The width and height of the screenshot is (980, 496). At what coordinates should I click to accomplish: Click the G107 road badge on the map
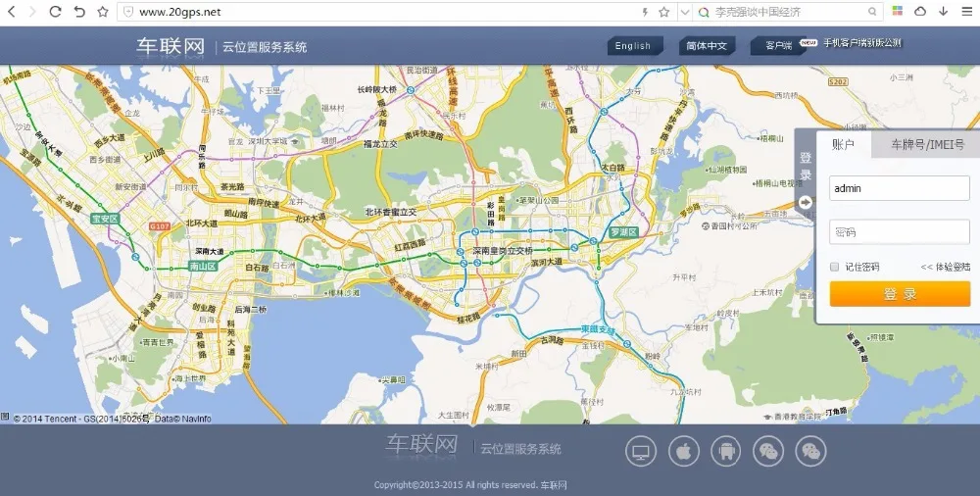point(160,226)
